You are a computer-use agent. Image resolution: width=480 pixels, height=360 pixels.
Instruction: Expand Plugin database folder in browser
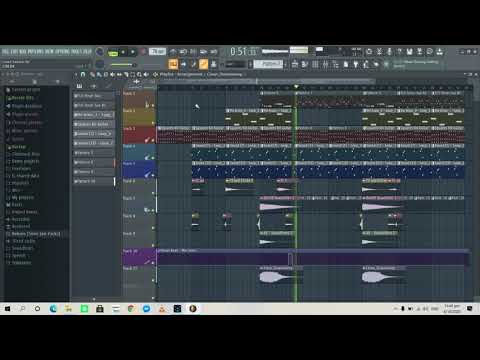click(x=24, y=106)
